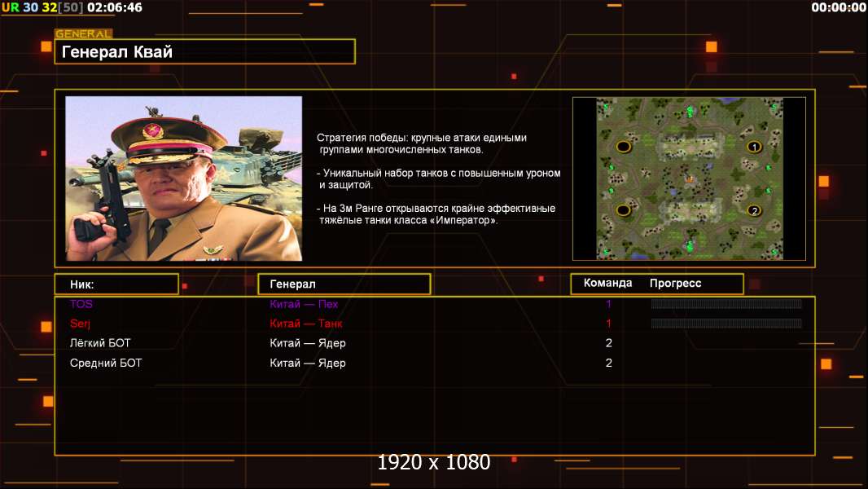Screen dimensions: 868x489
Task: Click the General Kwai portrait image
Action: tap(183, 178)
